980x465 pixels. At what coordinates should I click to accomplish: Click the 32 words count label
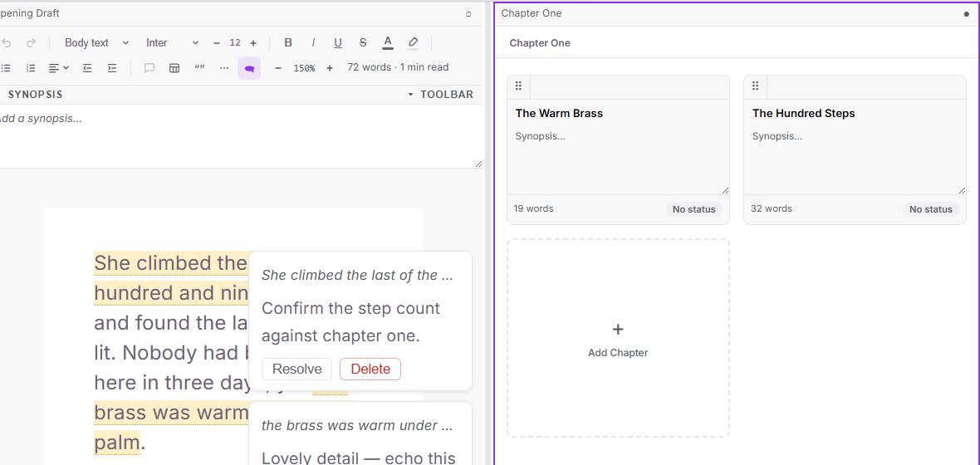[772, 208]
